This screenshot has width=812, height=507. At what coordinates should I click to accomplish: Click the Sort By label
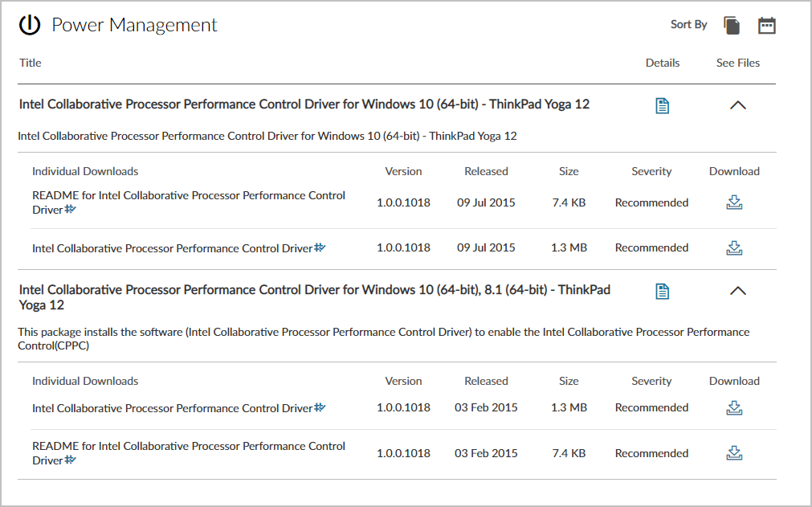tap(688, 24)
